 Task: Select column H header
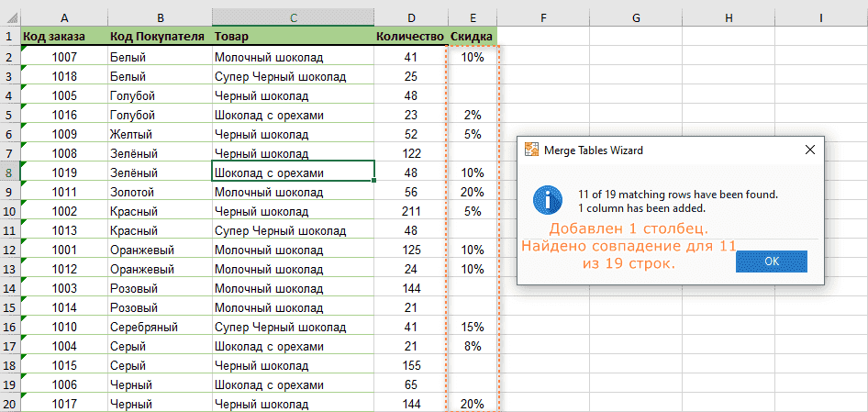(729, 17)
